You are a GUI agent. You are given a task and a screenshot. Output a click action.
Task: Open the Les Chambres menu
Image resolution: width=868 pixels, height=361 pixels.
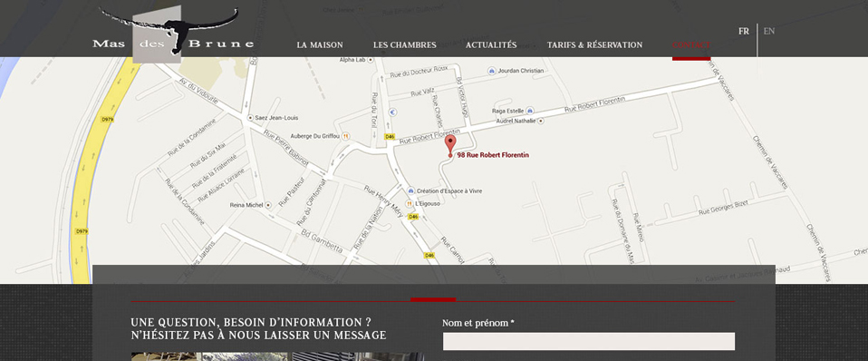point(405,45)
